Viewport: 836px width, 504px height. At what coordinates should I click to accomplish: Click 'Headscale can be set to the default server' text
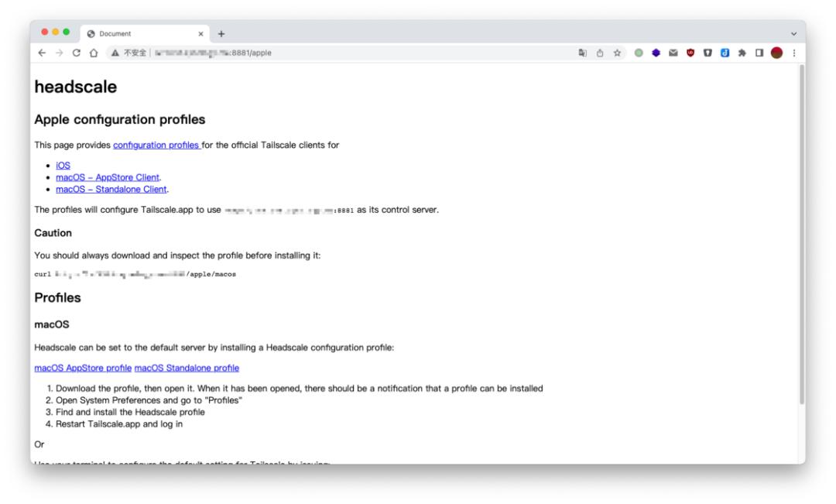(x=214, y=348)
